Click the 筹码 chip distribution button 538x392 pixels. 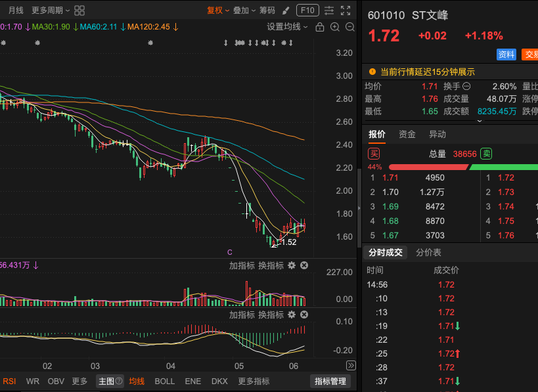267,11
